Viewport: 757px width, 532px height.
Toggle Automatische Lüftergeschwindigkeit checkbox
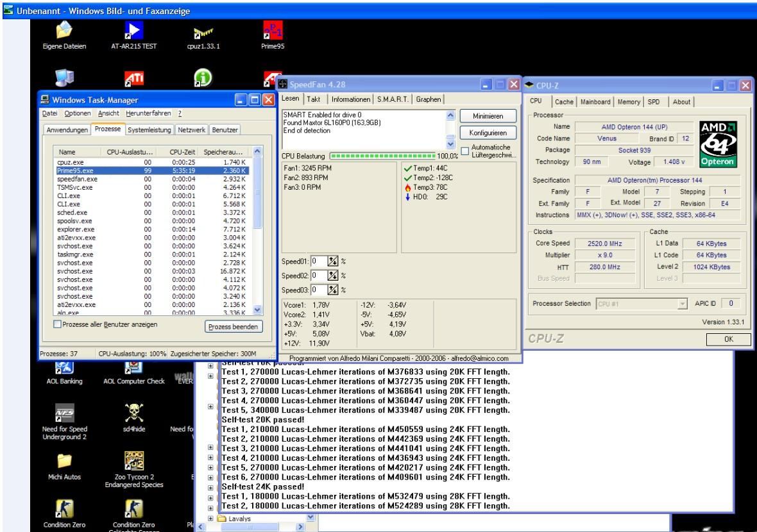(464, 151)
